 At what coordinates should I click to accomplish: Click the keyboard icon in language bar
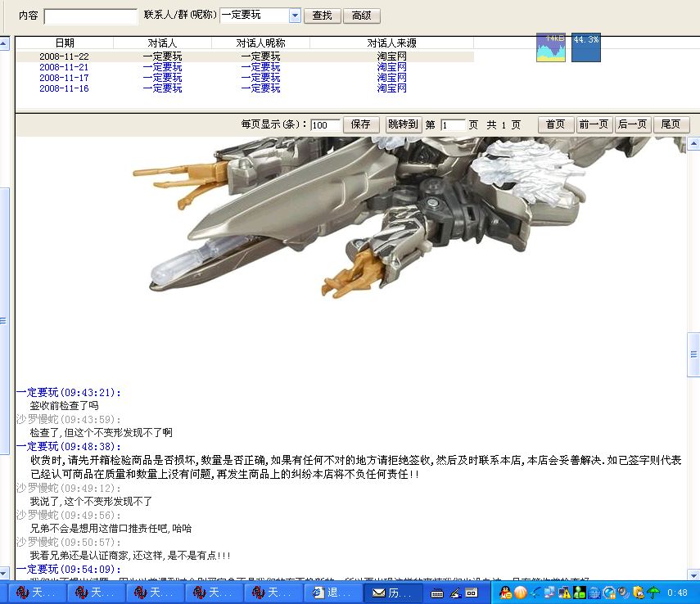pyautogui.click(x=437, y=593)
